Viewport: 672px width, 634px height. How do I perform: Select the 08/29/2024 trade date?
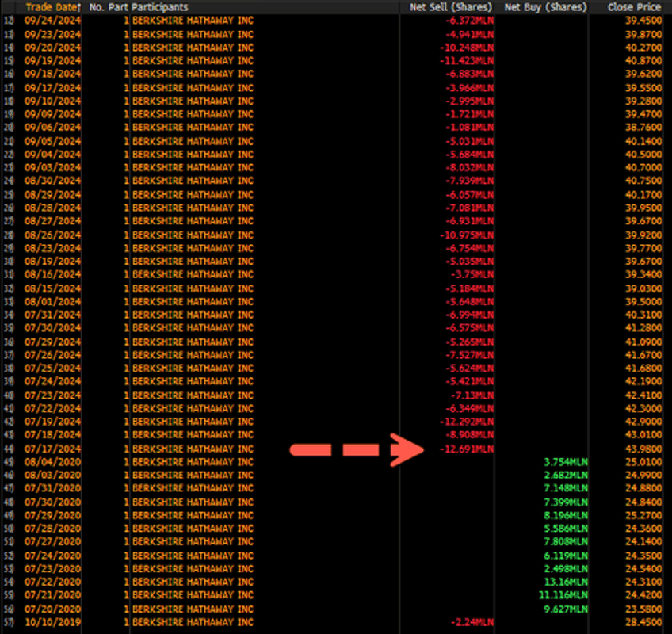pos(53,195)
